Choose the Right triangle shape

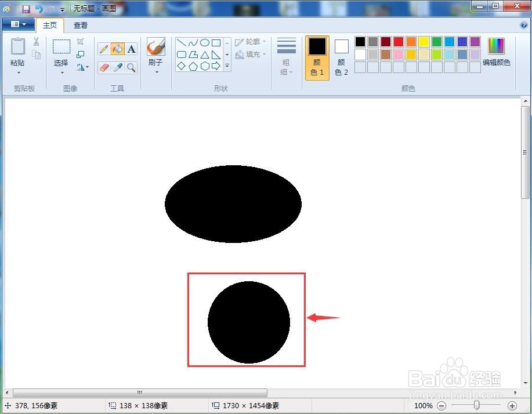(216, 55)
